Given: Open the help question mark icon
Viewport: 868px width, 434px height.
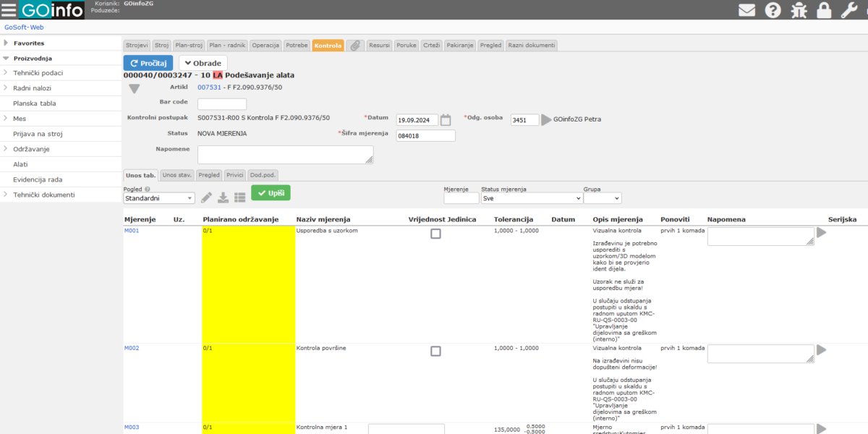Looking at the screenshot, I should [773, 10].
